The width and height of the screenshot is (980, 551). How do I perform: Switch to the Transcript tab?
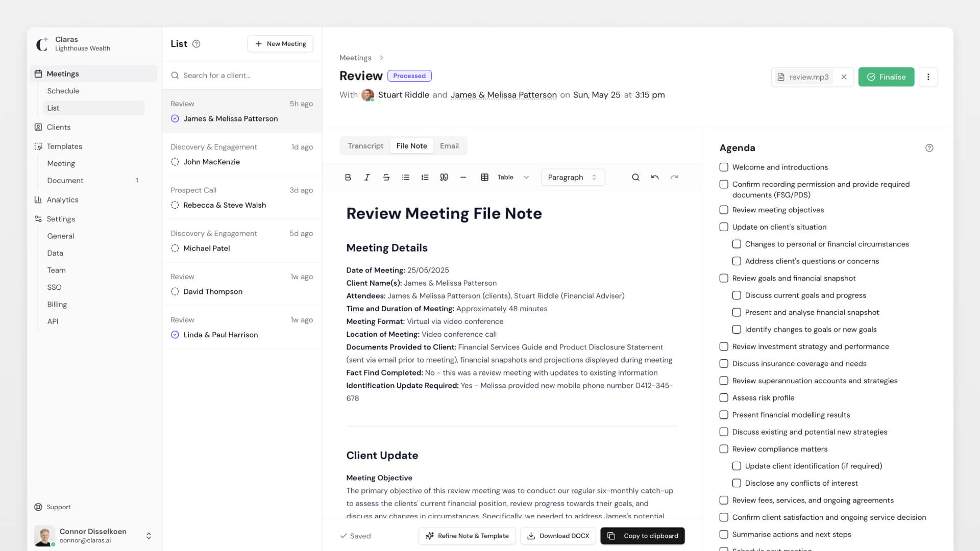point(365,145)
